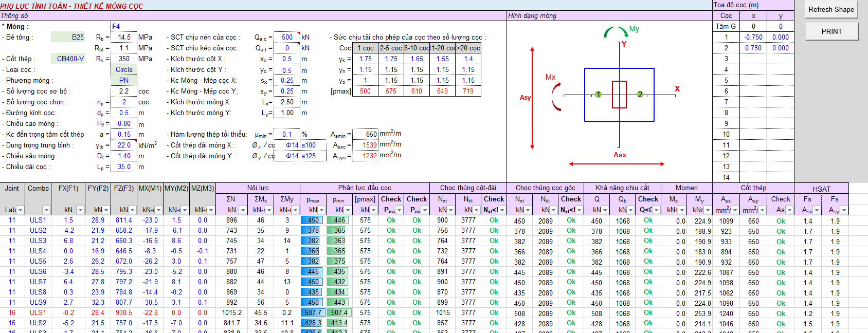
Task: Open the HSAT Fs Asx filter dropdown
Action: (x=817, y=210)
